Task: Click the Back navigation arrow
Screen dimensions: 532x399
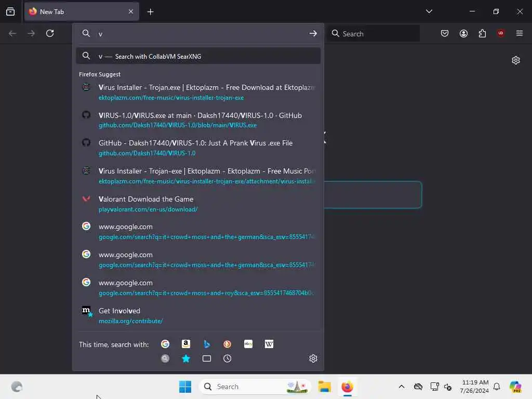Action: pos(12,33)
